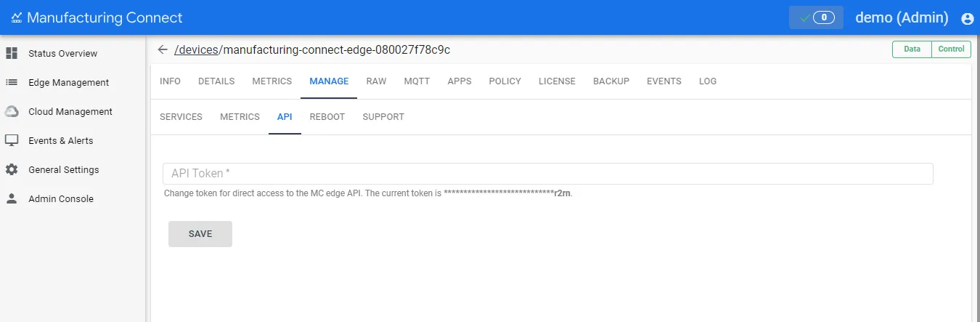Click the Cloud Management cloud icon
980x322 pixels.
[x=12, y=111]
